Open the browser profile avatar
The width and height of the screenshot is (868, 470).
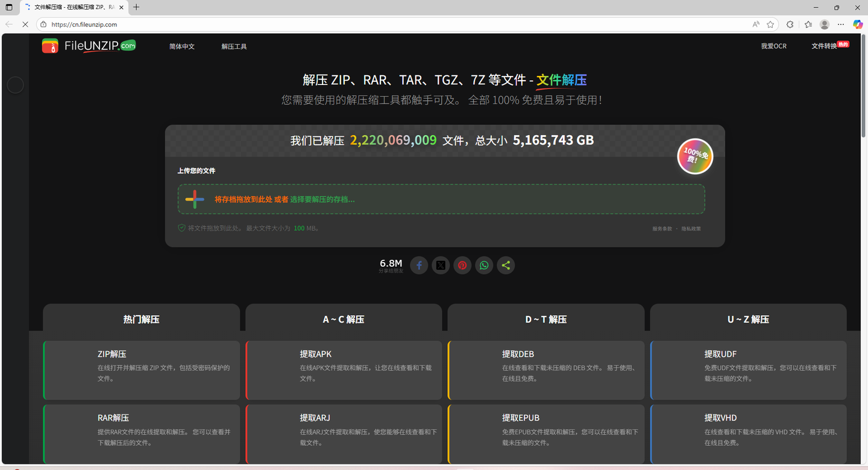coord(825,25)
